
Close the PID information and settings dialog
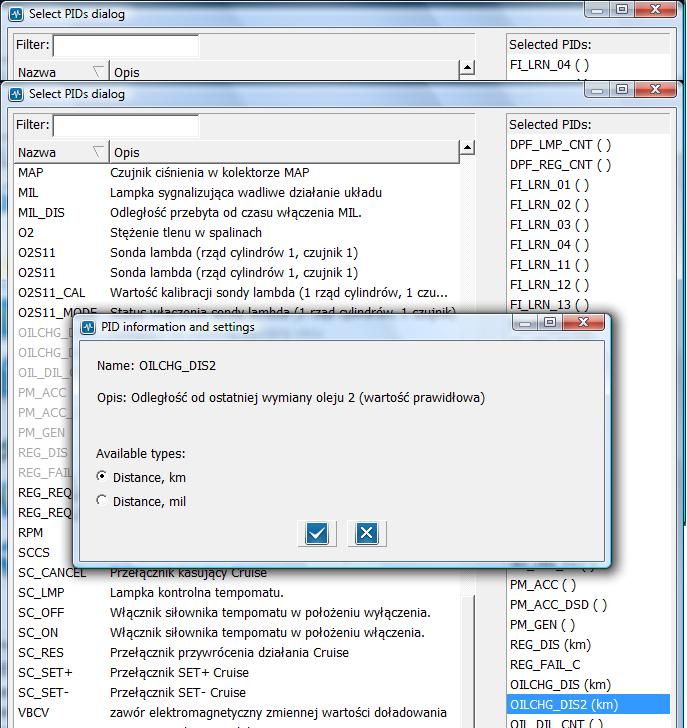(583, 324)
